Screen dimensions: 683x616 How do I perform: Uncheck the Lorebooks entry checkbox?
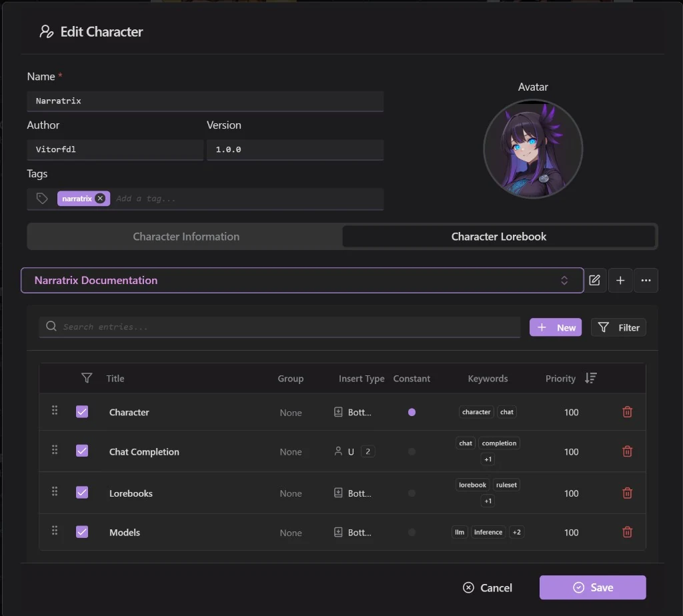tap(82, 493)
